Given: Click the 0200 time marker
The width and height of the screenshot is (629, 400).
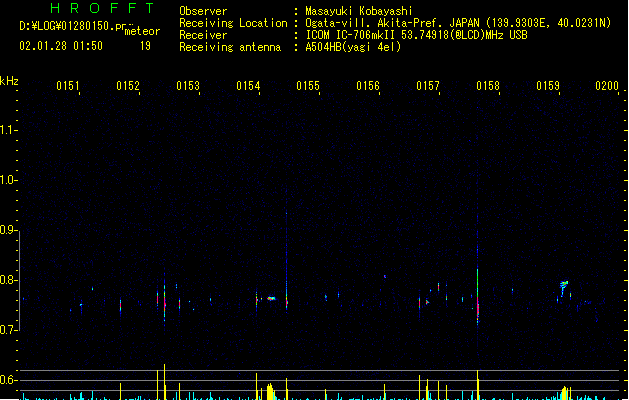Looking at the screenshot, I should pyautogui.click(x=607, y=86).
